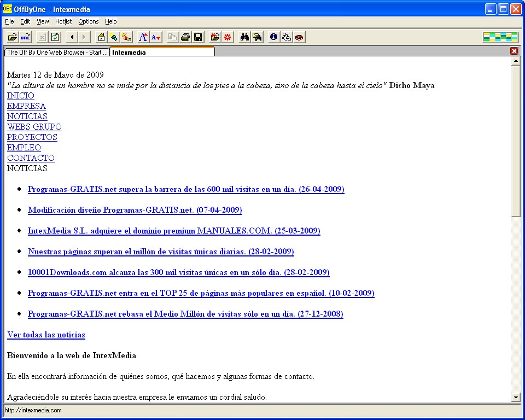This screenshot has height=420, width=525.
Task: Decrease the font size
Action: pos(156,37)
